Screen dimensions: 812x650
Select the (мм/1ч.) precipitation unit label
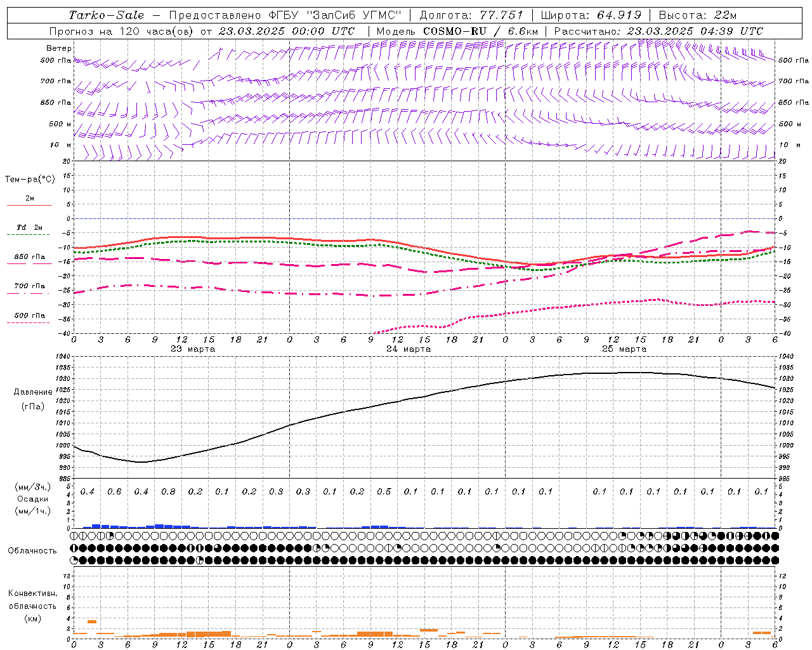(33, 511)
